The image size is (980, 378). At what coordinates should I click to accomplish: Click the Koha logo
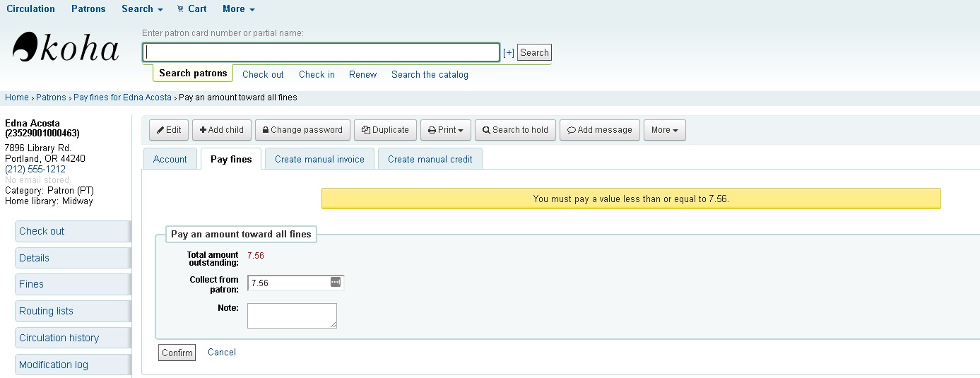point(66,48)
